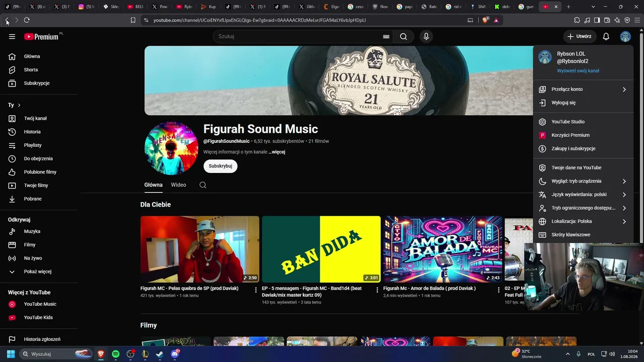Toggle the Brave sidebar panel
Viewport: 644px width, 362px height.
pos(597,20)
